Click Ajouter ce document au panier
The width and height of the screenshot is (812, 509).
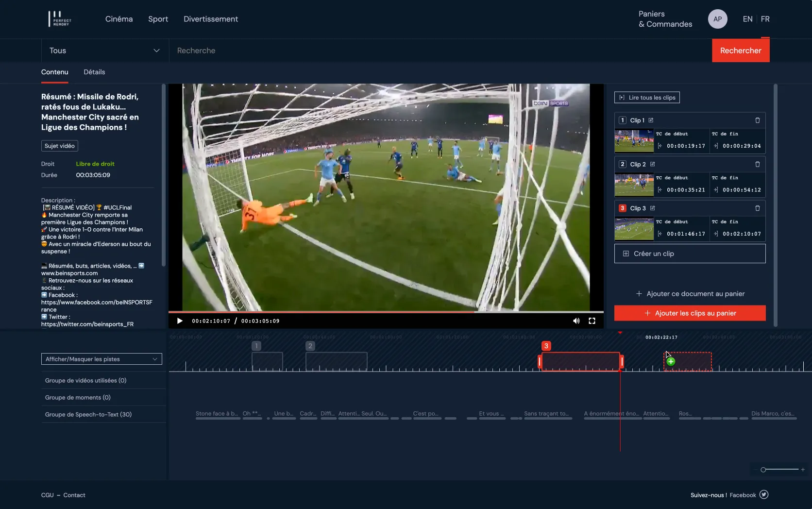pyautogui.click(x=690, y=294)
